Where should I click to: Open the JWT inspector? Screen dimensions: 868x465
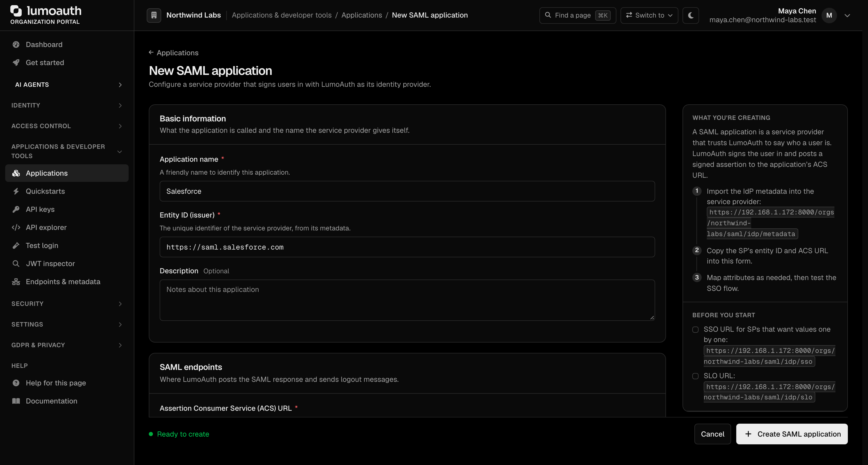tap(67, 263)
